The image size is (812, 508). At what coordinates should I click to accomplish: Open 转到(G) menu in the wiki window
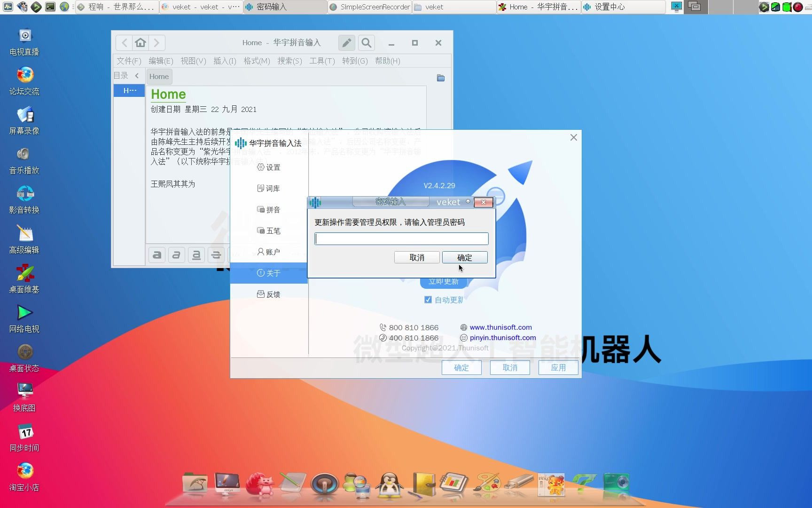pos(355,61)
